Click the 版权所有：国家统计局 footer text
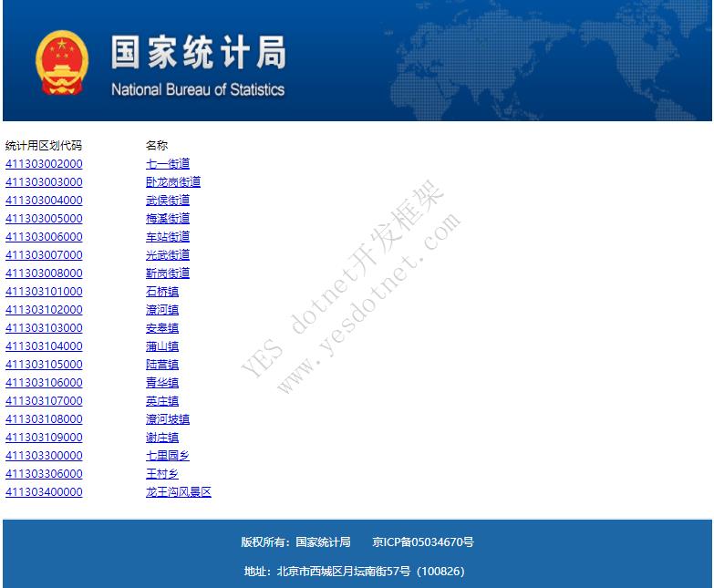This screenshot has width=714, height=588. pos(296,542)
